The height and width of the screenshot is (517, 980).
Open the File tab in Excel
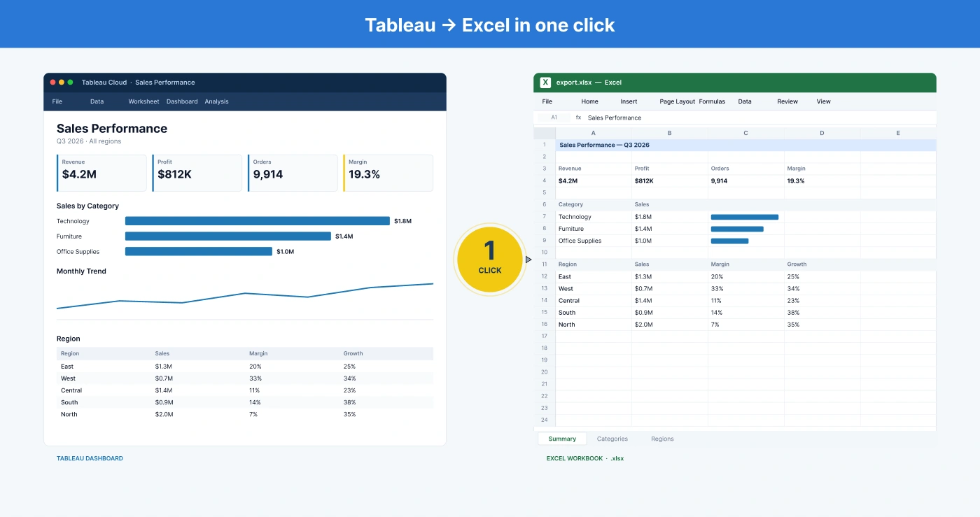tap(547, 101)
